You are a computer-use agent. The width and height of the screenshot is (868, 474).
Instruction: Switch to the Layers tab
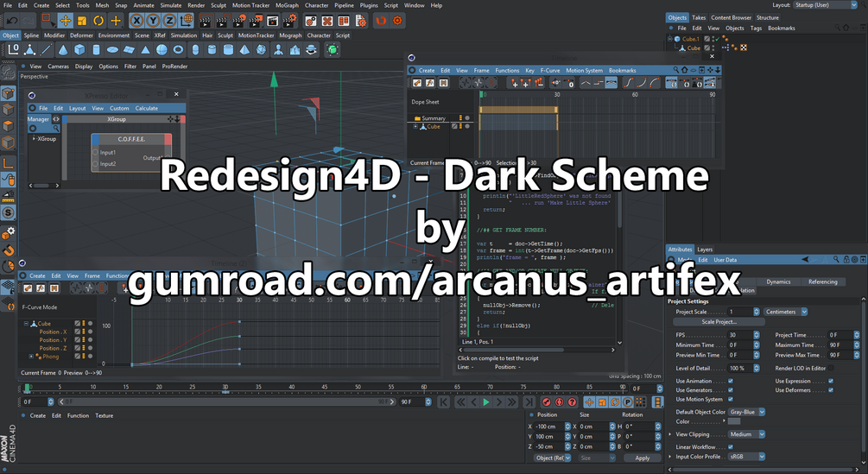pos(705,250)
